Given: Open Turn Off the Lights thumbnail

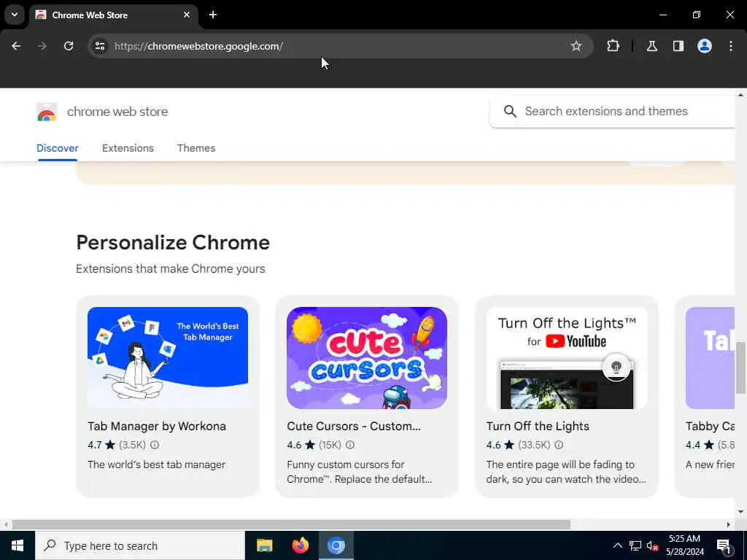Looking at the screenshot, I should [566, 358].
